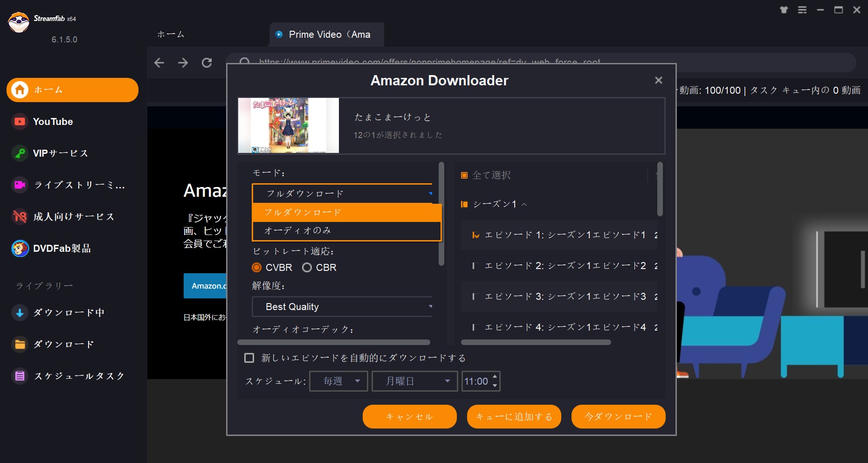Image resolution: width=868 pixels, height=463 pixels.
Task: Click 今ダウンロード button
Action: 619,416
